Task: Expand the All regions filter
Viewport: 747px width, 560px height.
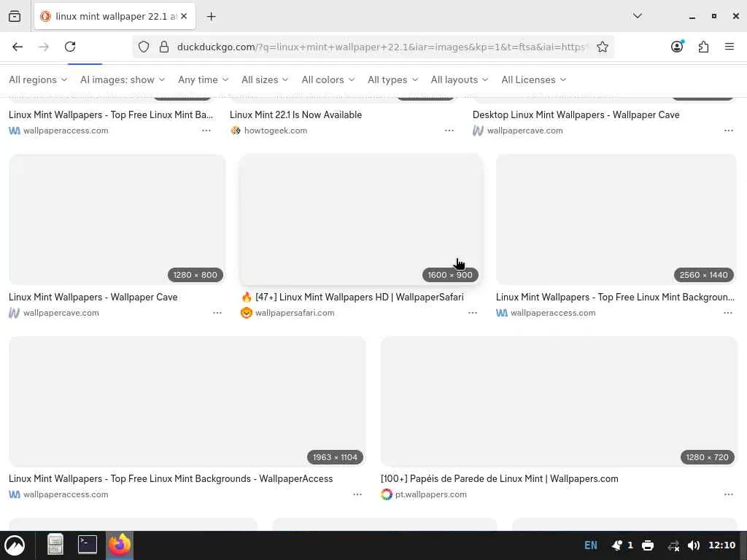Action: click(38, 79)
